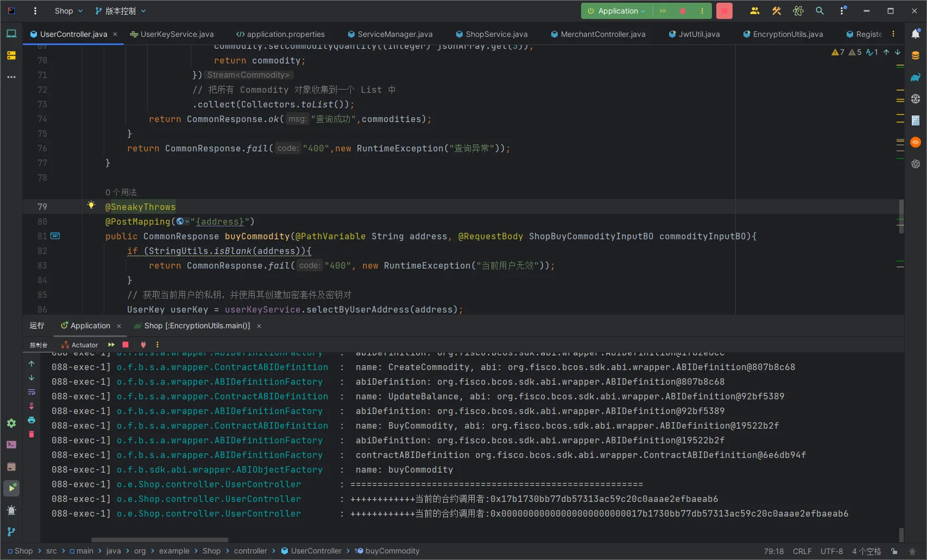Switch to application.properties tab

tap(281, 34)
